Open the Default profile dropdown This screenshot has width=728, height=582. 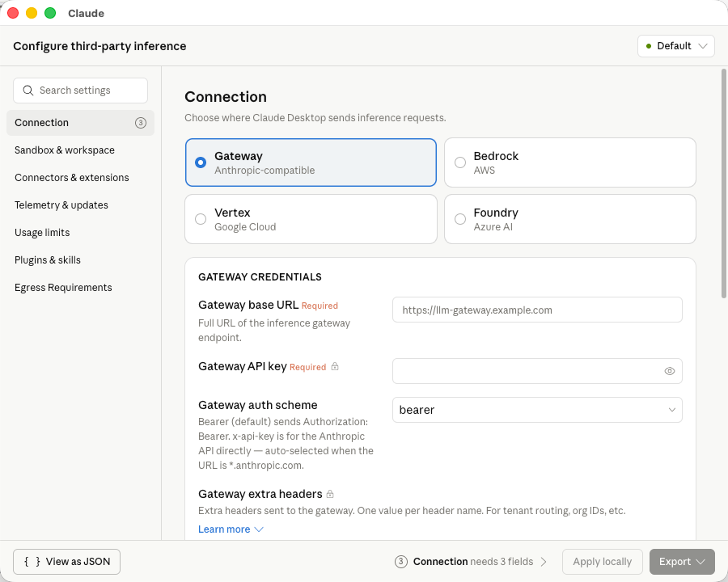[x=675, y=46]
